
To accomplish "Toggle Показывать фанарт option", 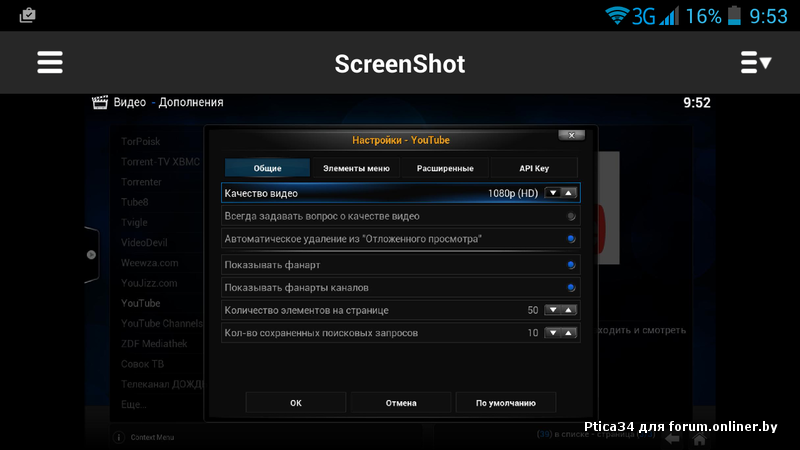I will click(x=571, y=265).
